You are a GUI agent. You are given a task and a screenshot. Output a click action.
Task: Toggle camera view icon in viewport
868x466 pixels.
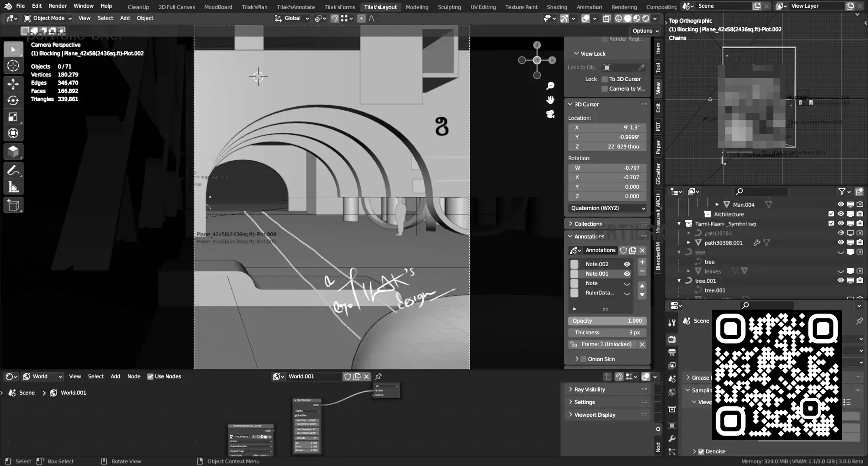[x=550, y=114]
